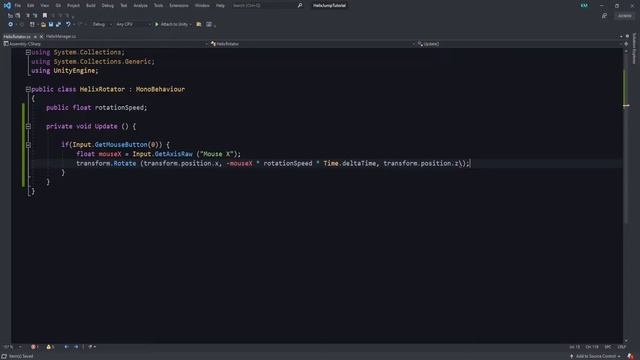Open the Project menu
This screenshot has width=640, height=360.
(x=73, y=6)
